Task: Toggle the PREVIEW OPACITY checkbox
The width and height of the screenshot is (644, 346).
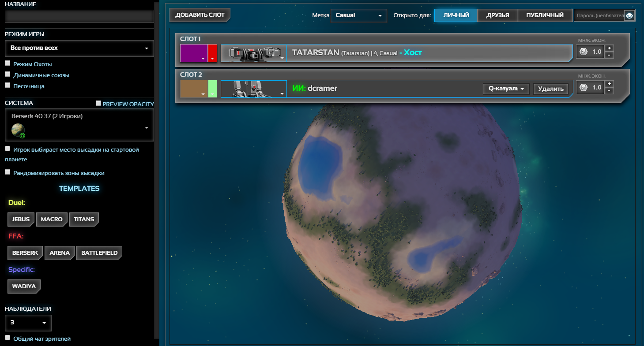Action: 98,103
